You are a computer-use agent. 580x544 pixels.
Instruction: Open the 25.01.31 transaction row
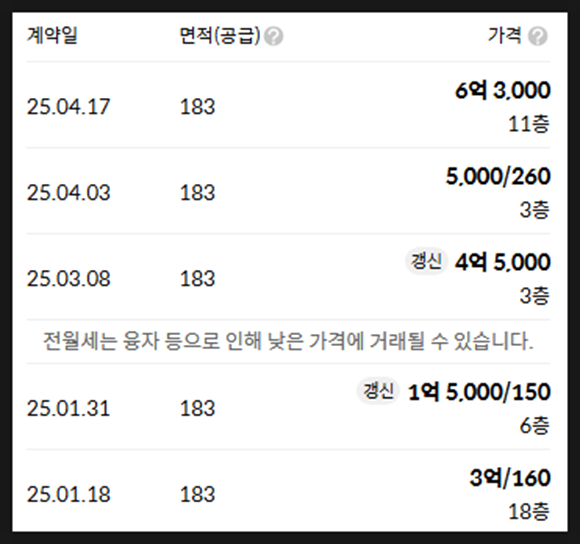click(x=288, y=407)
